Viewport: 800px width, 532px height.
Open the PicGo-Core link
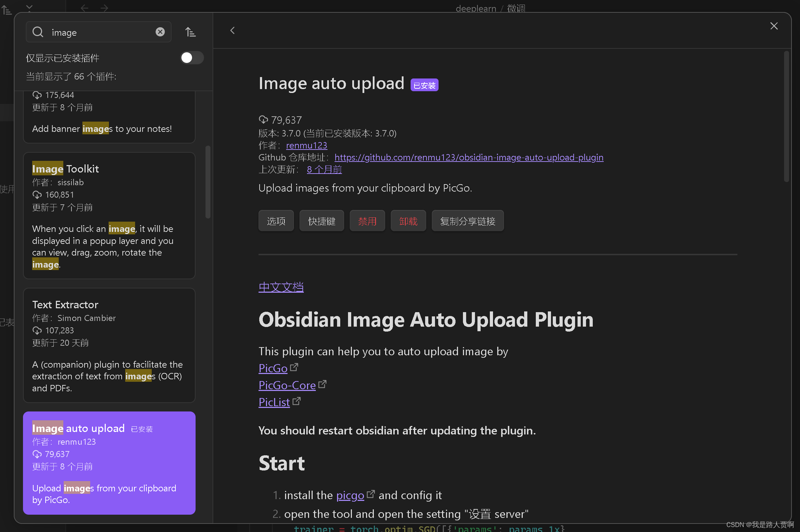(x=287, y=385)
